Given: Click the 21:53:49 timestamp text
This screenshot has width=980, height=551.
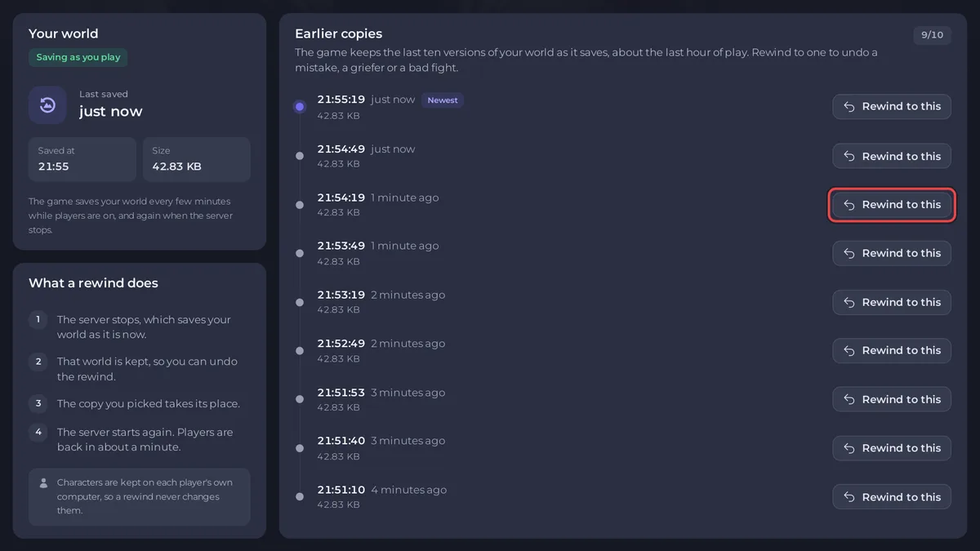Looking at the screenshot, I should [341, 246].
